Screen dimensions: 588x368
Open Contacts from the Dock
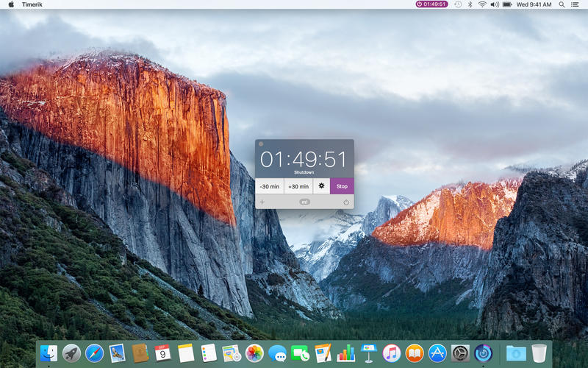click(x=140, y=353)
